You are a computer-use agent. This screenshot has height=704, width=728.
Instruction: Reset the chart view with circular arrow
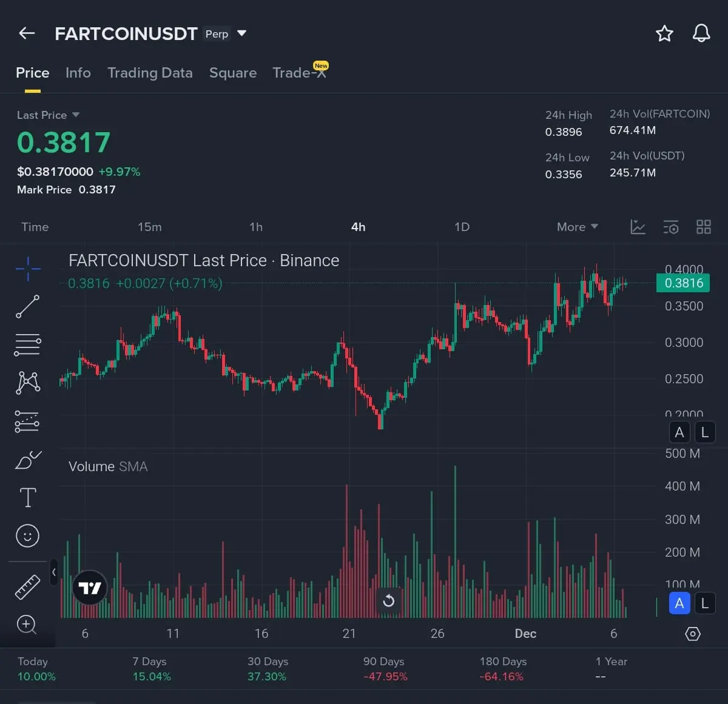(389, 600)
